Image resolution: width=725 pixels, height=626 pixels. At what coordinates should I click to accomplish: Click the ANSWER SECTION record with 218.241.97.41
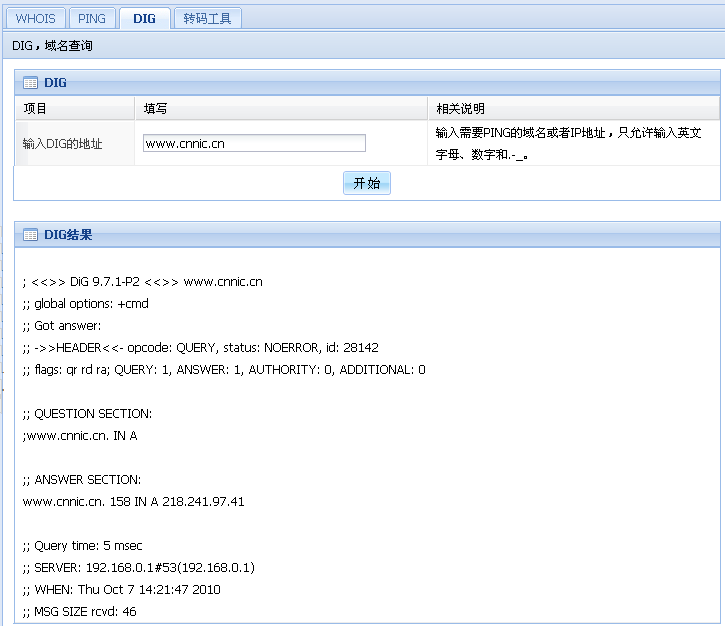coord(133,501)
